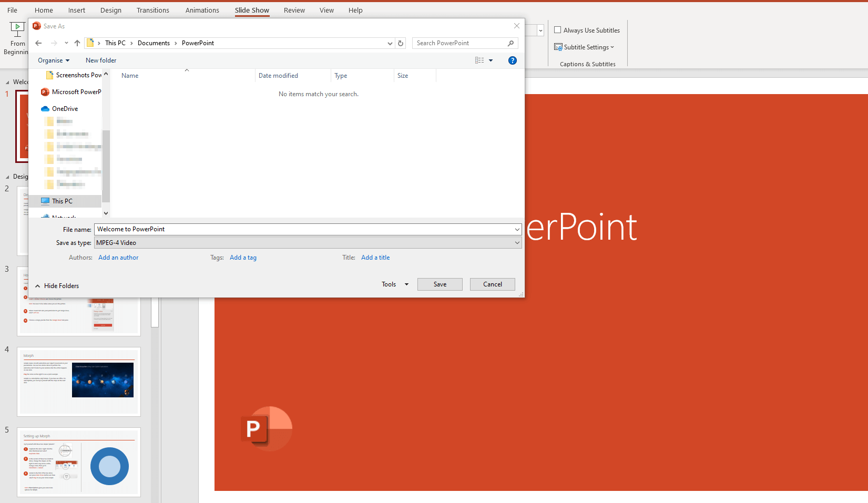Image resolution: width=868 pixels, height=503 pixels.
Task: Click navigation pane scroll-up arrow
Action: click(106, 74)
